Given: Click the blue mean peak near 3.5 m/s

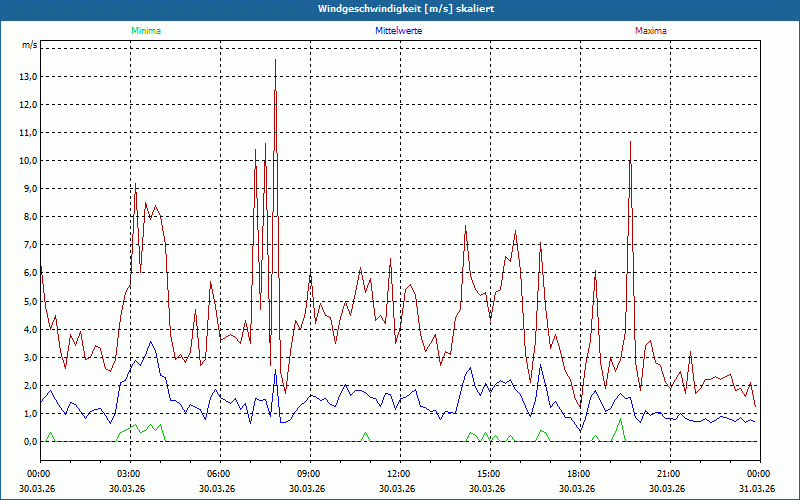Looking at the screenshot, I should pos(151,342).
